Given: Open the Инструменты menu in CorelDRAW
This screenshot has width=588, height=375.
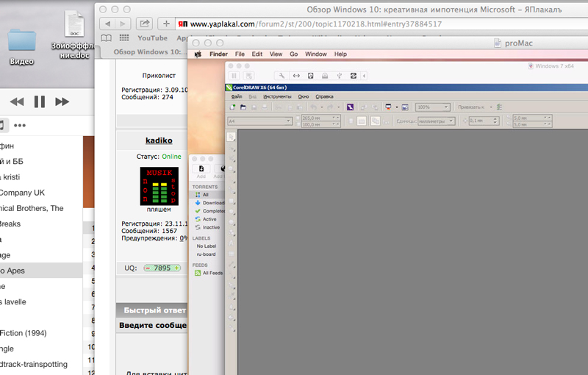Looking at the screenshot, I should 277,97.
